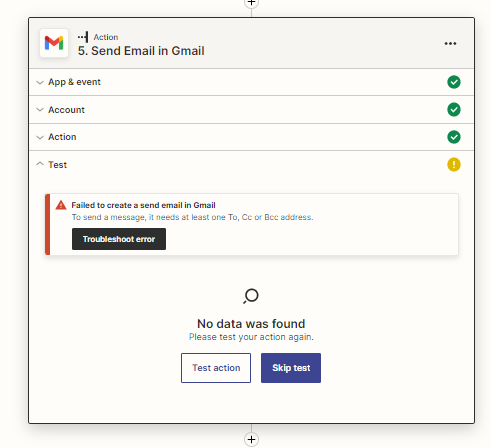
Task: Click the Skip test button
Action: click(x=291, y=368)
